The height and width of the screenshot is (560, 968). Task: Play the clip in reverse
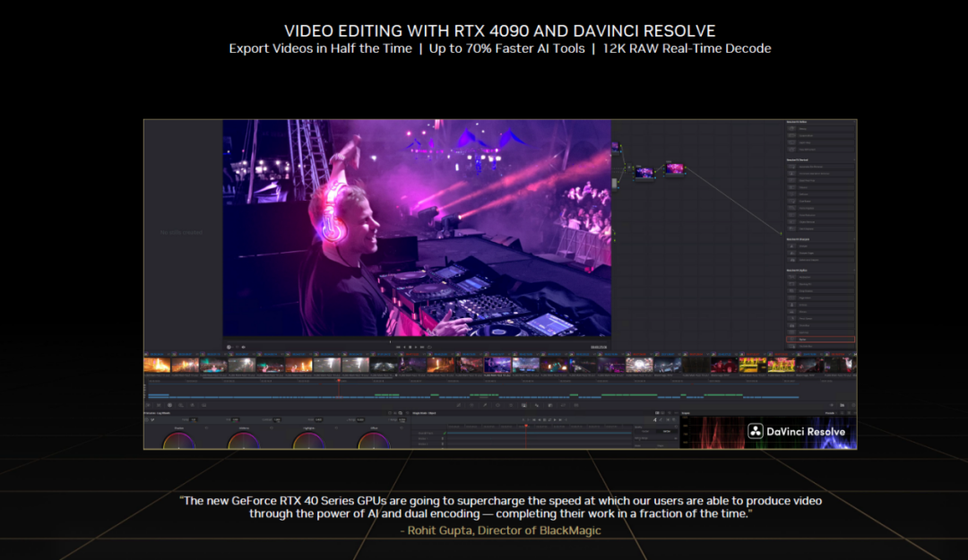coord(404,347)
